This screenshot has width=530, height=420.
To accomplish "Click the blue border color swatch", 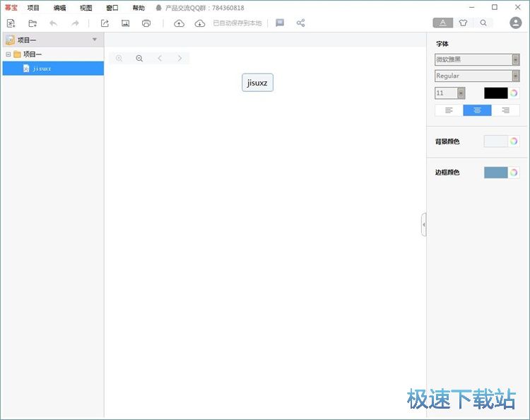I will click(x=495, y=173).
